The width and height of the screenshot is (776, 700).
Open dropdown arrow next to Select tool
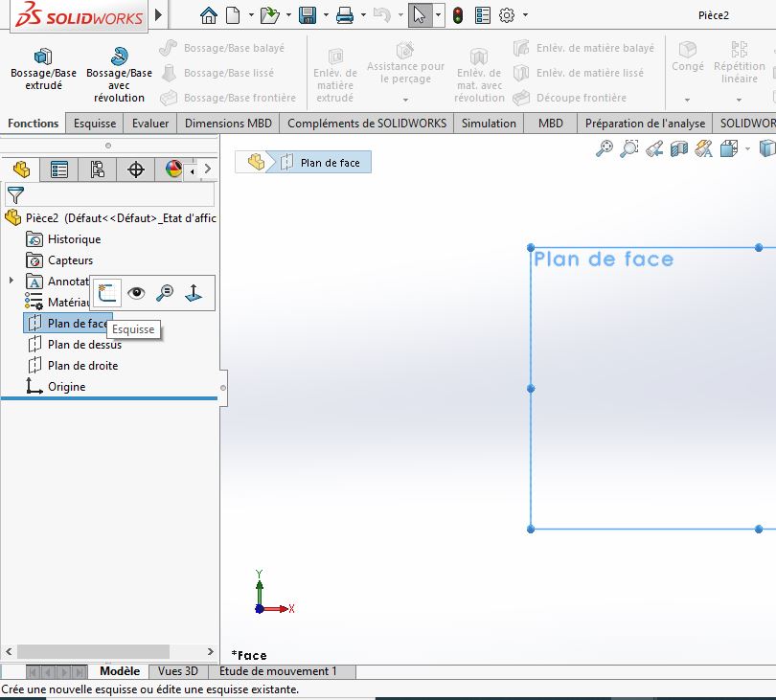coord(438,14)
